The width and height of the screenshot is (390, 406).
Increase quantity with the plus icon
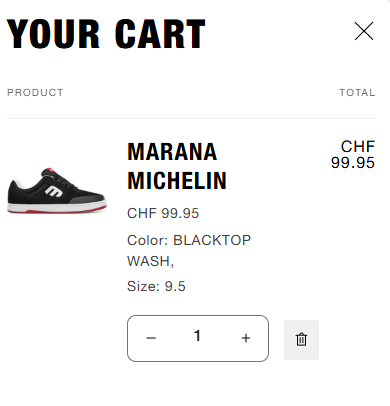click(x=246, y=338)
